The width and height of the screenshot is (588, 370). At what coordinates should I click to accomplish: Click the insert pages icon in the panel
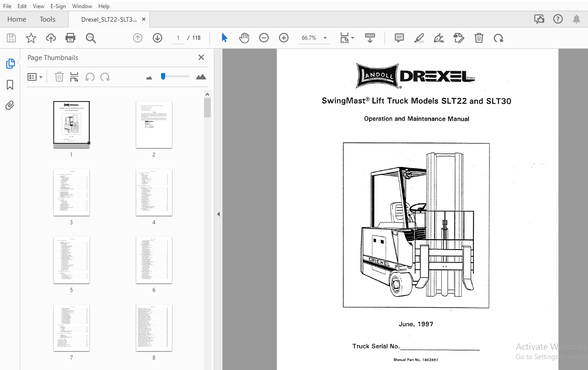click(74, 77)
